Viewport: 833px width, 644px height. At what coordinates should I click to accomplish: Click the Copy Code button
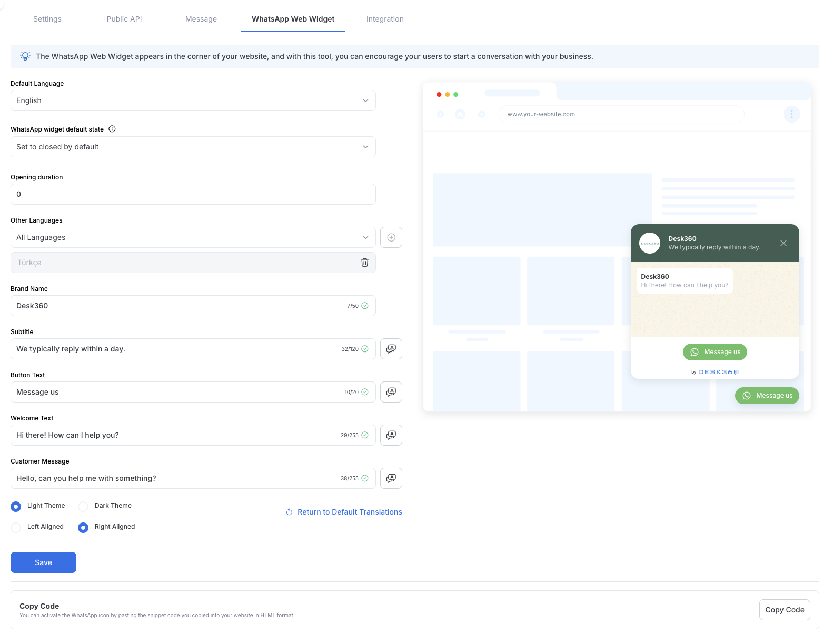785,610
